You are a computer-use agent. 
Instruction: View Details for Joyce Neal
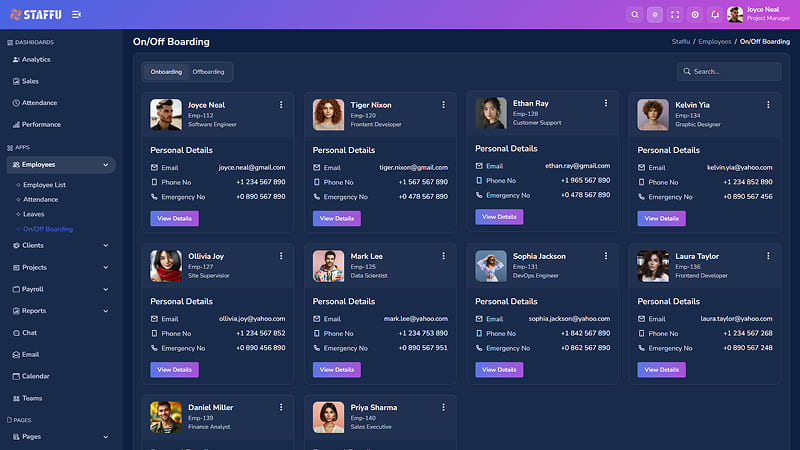[174, 218]
